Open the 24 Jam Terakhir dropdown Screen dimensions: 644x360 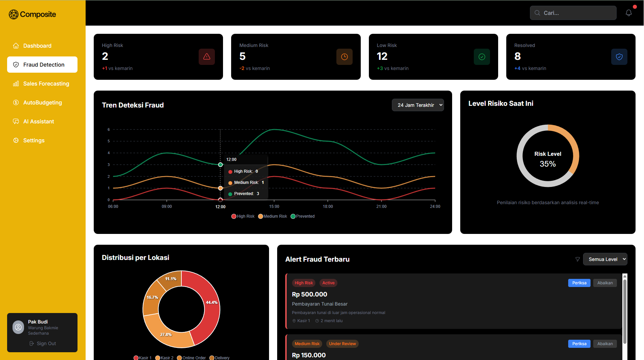tap(418, 105)
